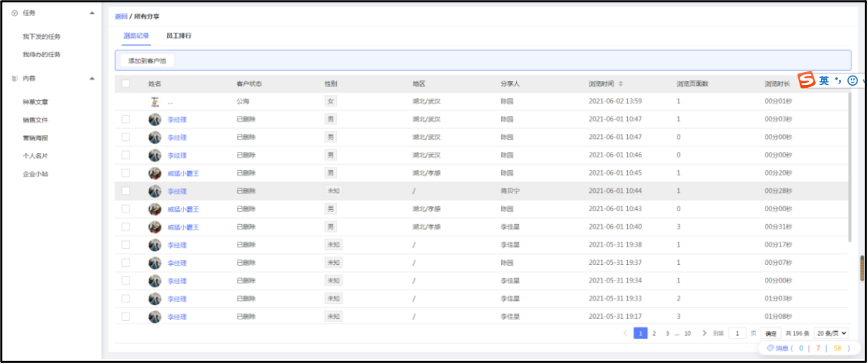The image size is (868, 364).
Task: Open 李经理 name link at 19:37
Action: click(x=177, y=263)
